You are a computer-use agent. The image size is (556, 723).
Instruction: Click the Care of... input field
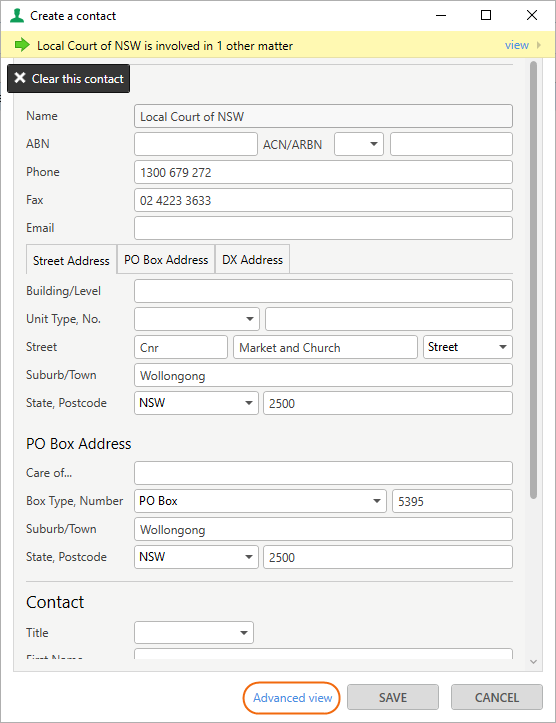[323, 473]
